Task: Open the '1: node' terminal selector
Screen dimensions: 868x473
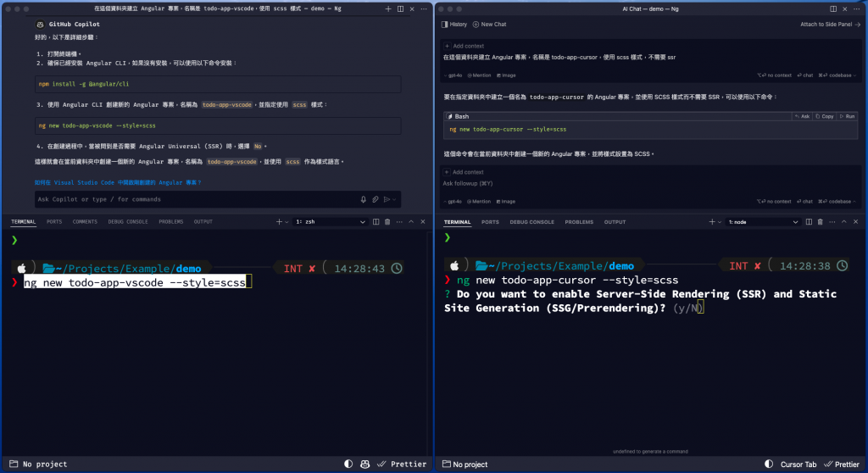Action: pyautogui.click(x=764, y=222)
